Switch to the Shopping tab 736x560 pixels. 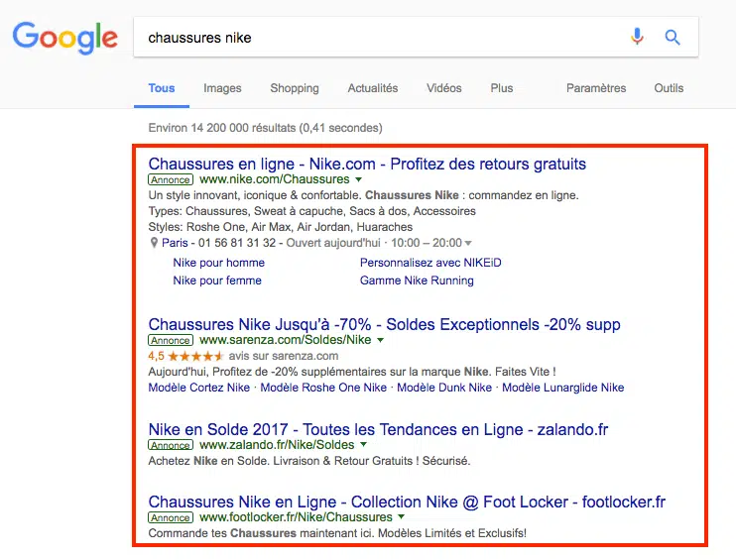295,88
